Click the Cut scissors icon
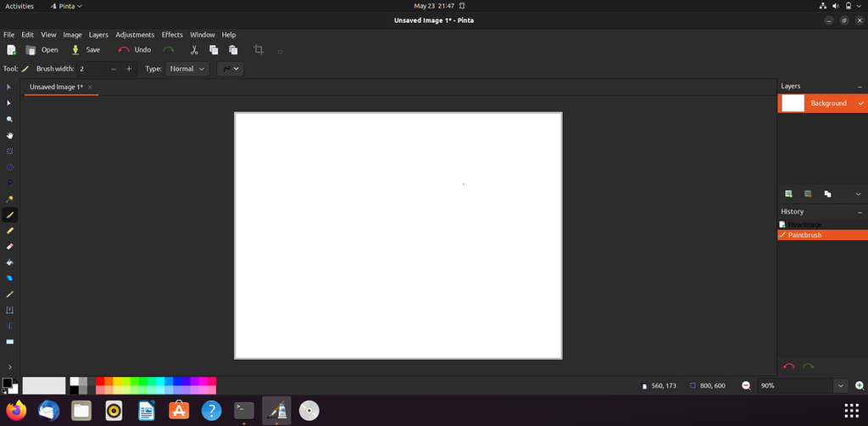Image resolution: width=868 pixels, height=426 pixels. click(194, 50)
